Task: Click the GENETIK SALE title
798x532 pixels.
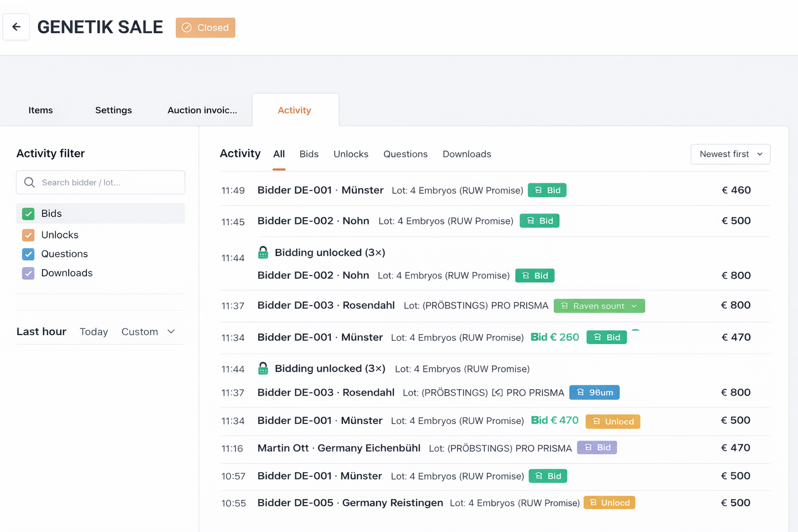Action: (x=100, y=27)
